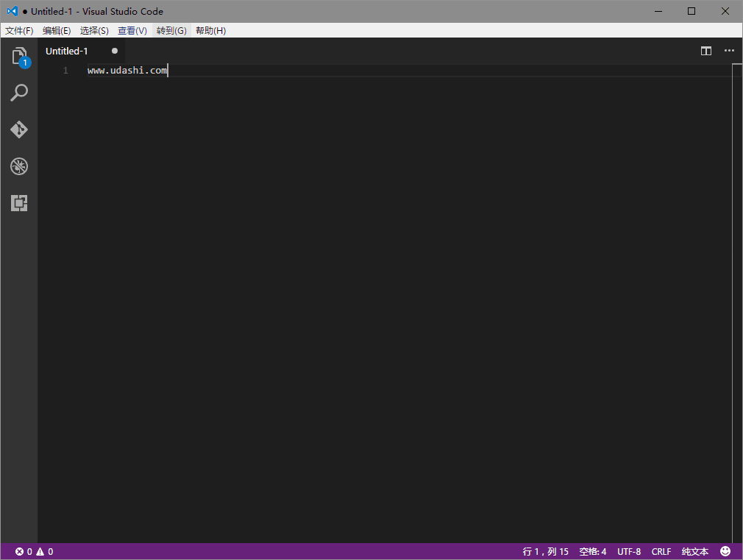The height and width of the screenshot is (560, 743).
Task: Open the editor more actions (…) menu
Action: point(729,51)
